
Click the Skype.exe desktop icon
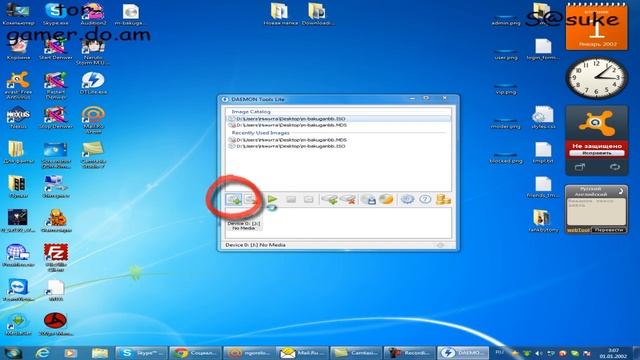(56, 14)
